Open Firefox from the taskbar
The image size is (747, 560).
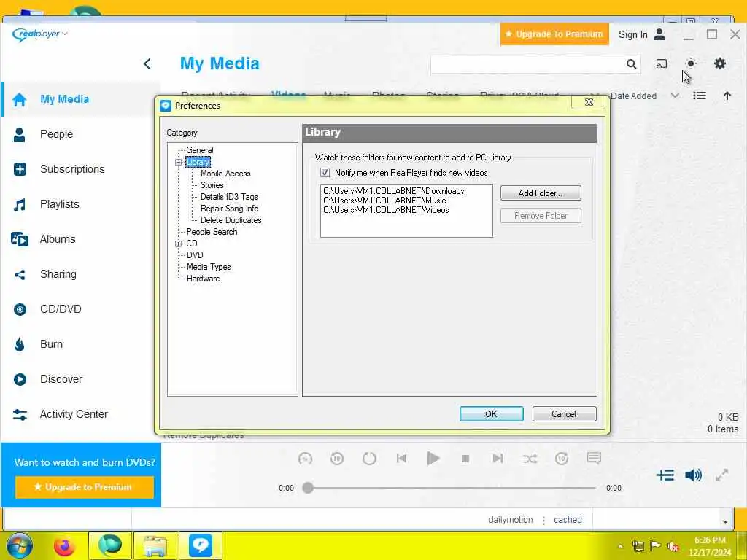coord(64,545)
